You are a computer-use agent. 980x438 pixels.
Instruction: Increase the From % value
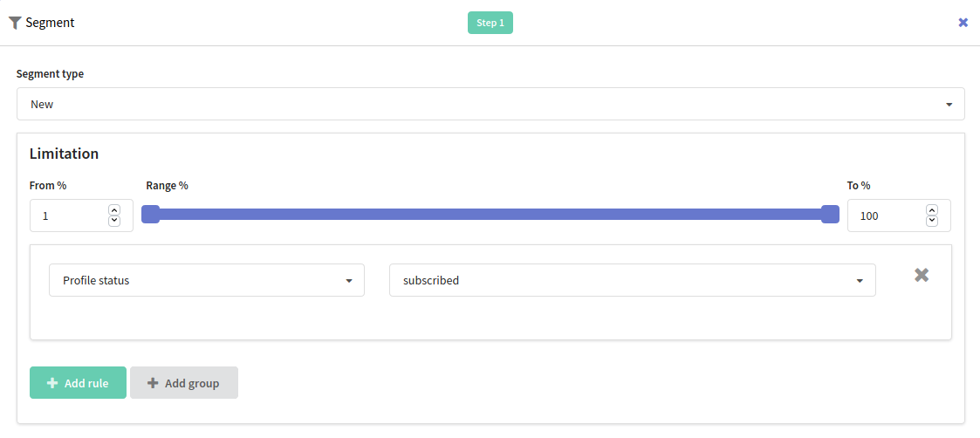tap(114, 210)
